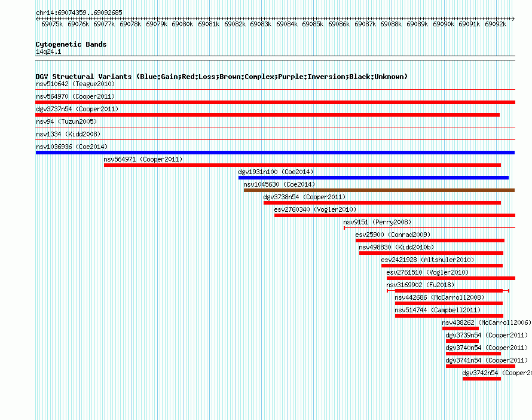Screen dimensions: 532x420
Task: Open the esv25900 (Conrad2009) variant
Action: click(x=393, y=235)
